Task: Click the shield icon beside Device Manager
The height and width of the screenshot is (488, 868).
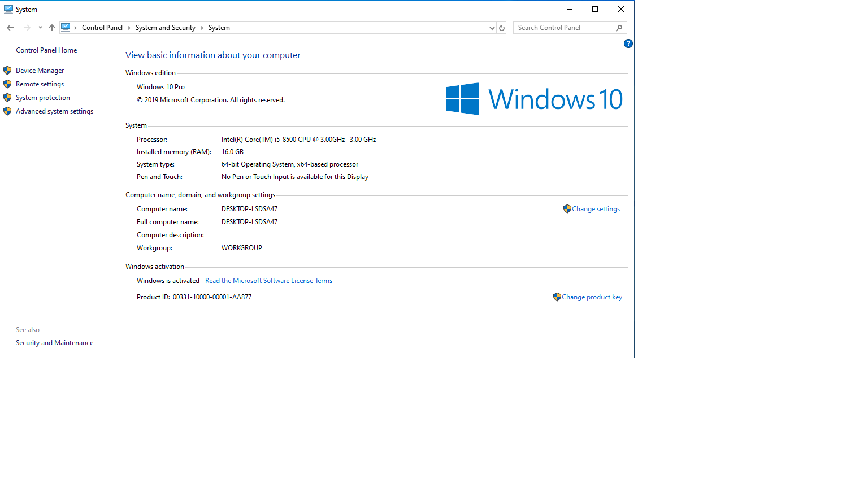Action: [7, 71]
